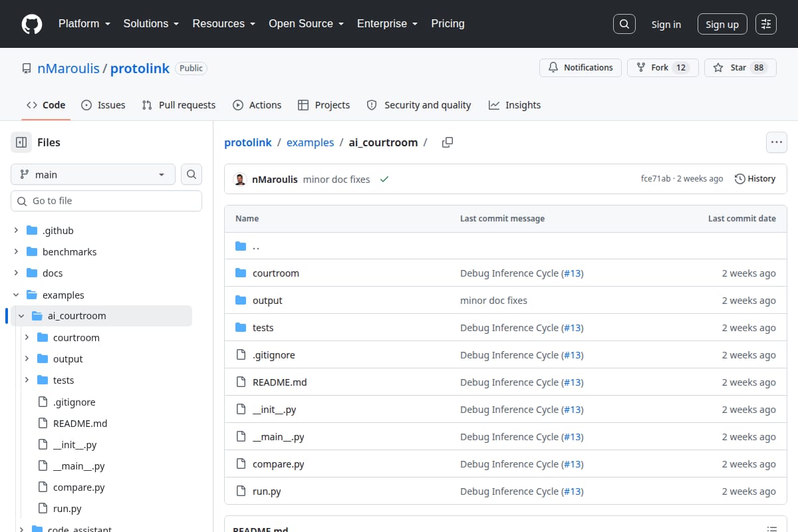Click the .github folder icon in the sidebar
Viewport: 798px width, 532px height.
(31, 231)
